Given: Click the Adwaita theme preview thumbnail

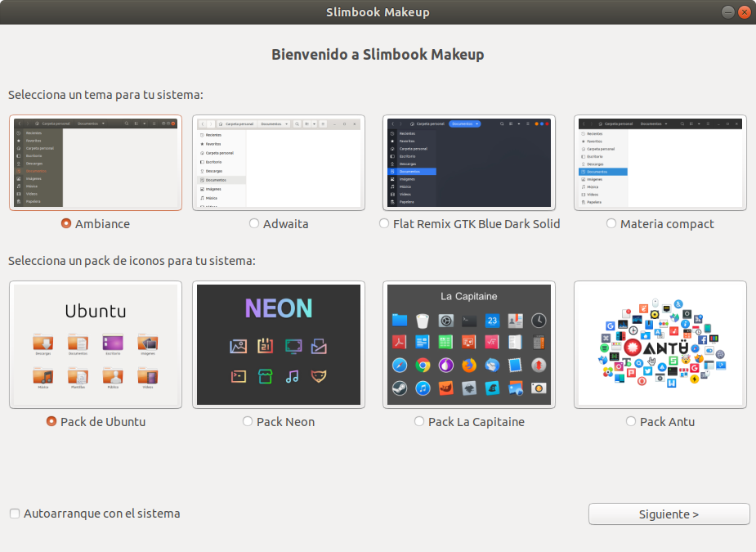Looking at the screenshot, I should pos(278,163).
